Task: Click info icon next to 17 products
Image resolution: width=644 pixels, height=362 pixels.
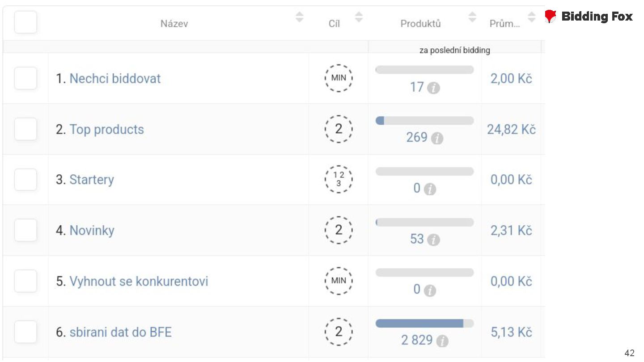Action: (x=433, y=88)
